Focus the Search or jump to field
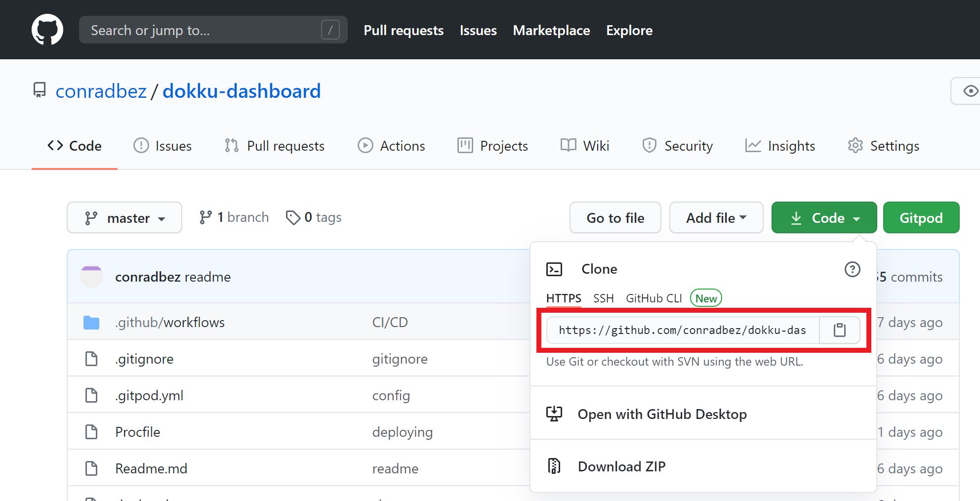 coord(213,30)
